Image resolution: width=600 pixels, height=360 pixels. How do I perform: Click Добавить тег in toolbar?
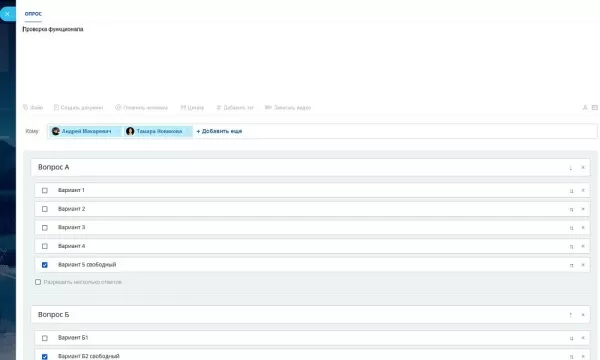pos(235,108)
